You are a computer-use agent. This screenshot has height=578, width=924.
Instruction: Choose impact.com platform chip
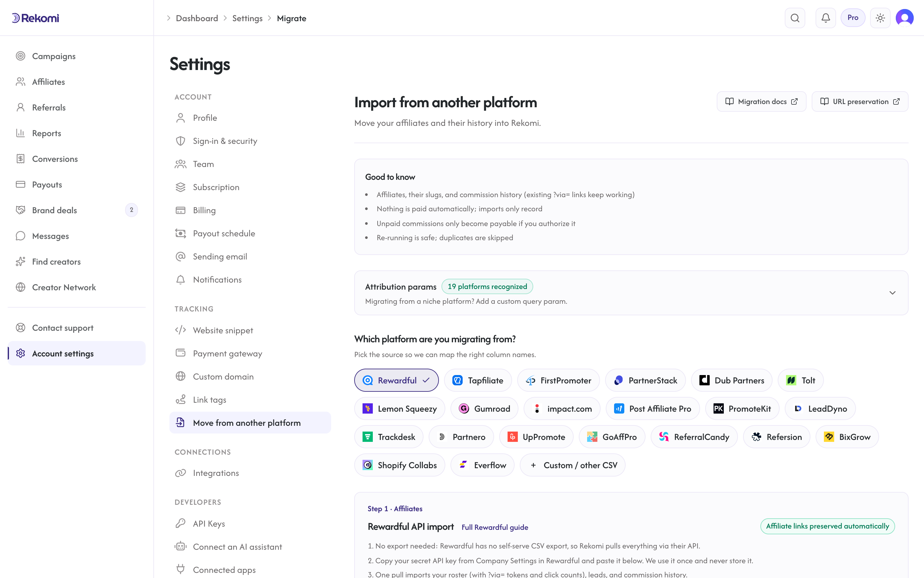click(x=562, y=409)
